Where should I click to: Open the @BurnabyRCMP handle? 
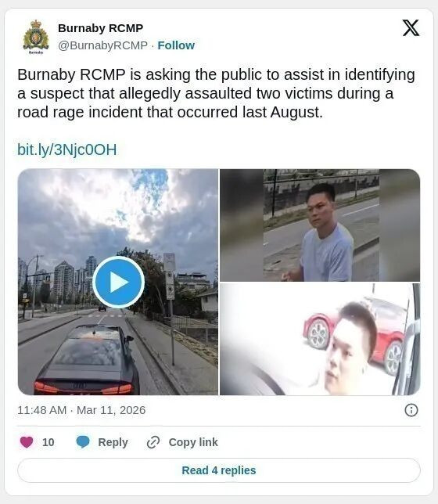point(102,45)
